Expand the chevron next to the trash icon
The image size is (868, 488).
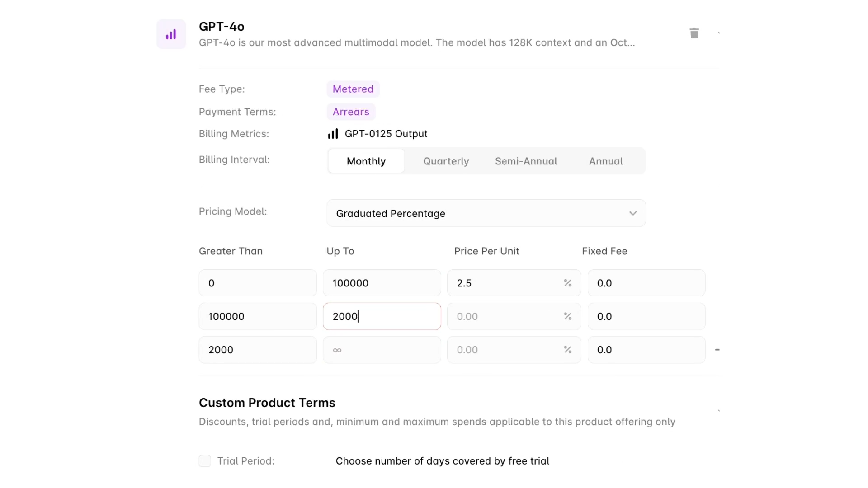click(x=719, y=33)
